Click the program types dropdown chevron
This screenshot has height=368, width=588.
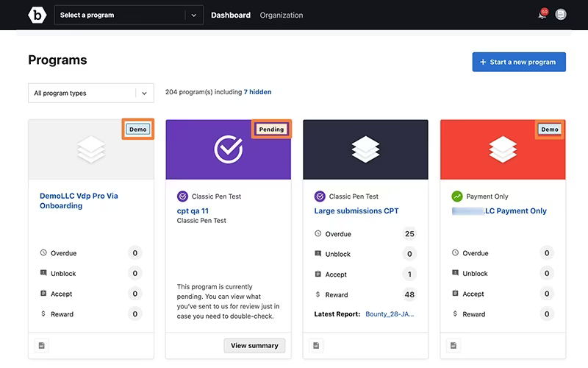[x=144, y=93]
